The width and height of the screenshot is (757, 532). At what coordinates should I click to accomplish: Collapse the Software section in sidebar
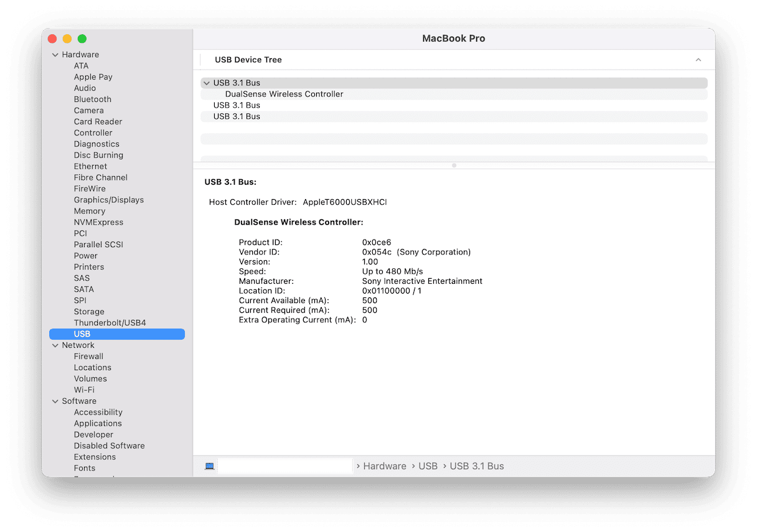tap(55, 401)
